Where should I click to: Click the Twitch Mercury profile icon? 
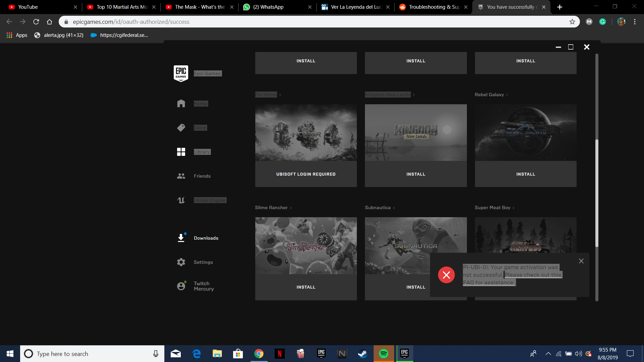pos(181,286)
